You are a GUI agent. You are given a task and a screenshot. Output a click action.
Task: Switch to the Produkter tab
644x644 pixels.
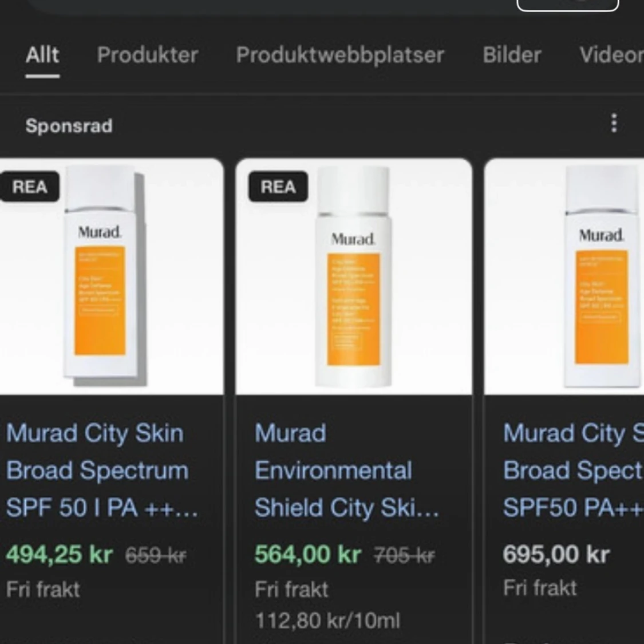pos(147,55)
